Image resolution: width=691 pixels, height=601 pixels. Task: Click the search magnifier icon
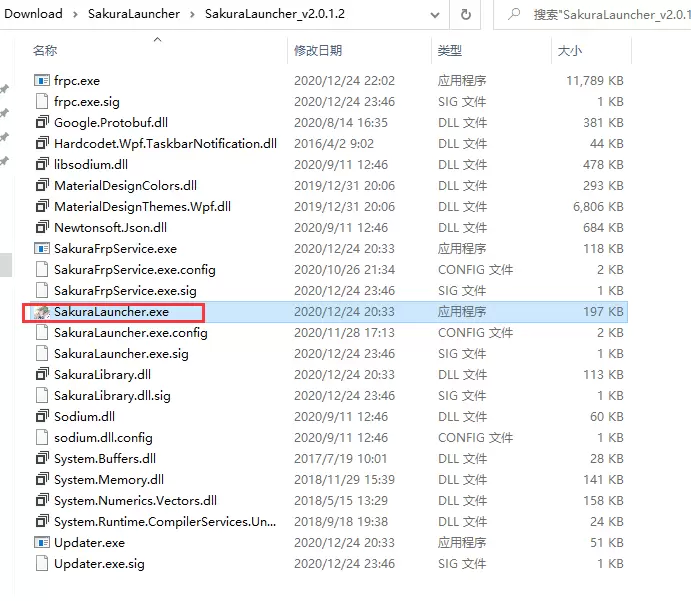[x=513, y=15]
